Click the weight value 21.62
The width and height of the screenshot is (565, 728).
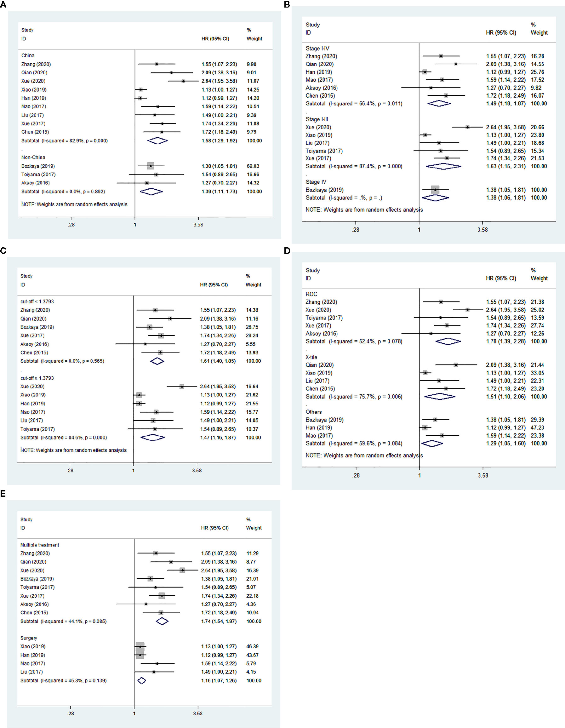pyautogui.click(x=252, y=395)
